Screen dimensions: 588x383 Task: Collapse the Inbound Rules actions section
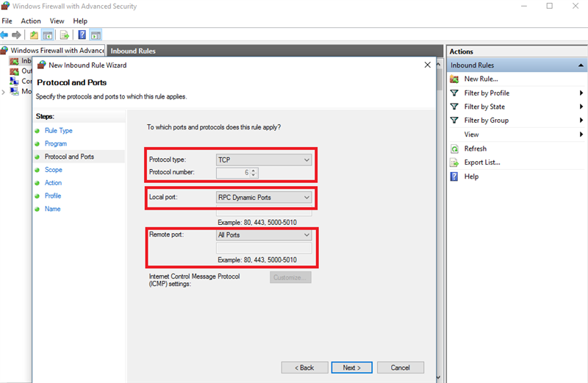pyautogui.click(x=581, y=65)
